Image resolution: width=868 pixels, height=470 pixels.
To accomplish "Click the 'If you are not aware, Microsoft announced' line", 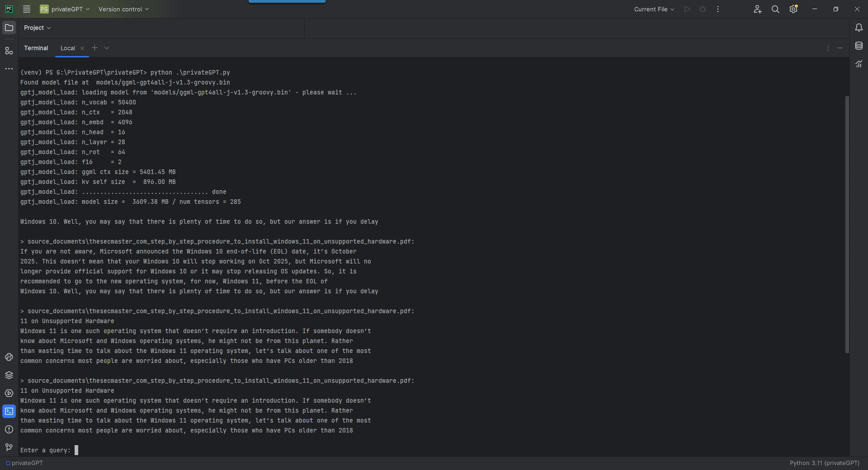I will click(189, 251).
